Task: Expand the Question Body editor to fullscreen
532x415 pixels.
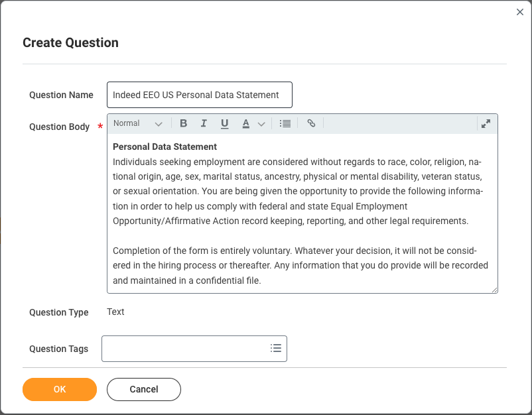Action: (x=486, y=124)
